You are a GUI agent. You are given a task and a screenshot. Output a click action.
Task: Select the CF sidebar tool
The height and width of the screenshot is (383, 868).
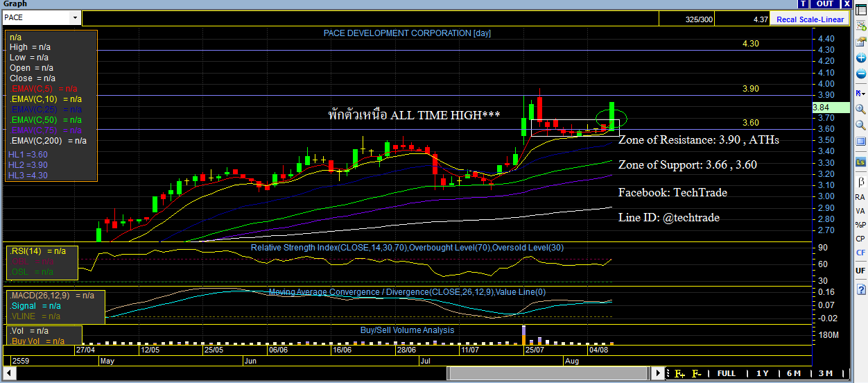point(860,253)
